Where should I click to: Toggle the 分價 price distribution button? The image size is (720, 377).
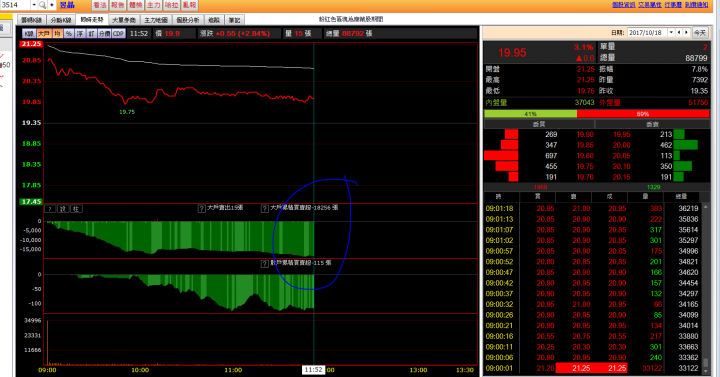[x=104, y=34]
